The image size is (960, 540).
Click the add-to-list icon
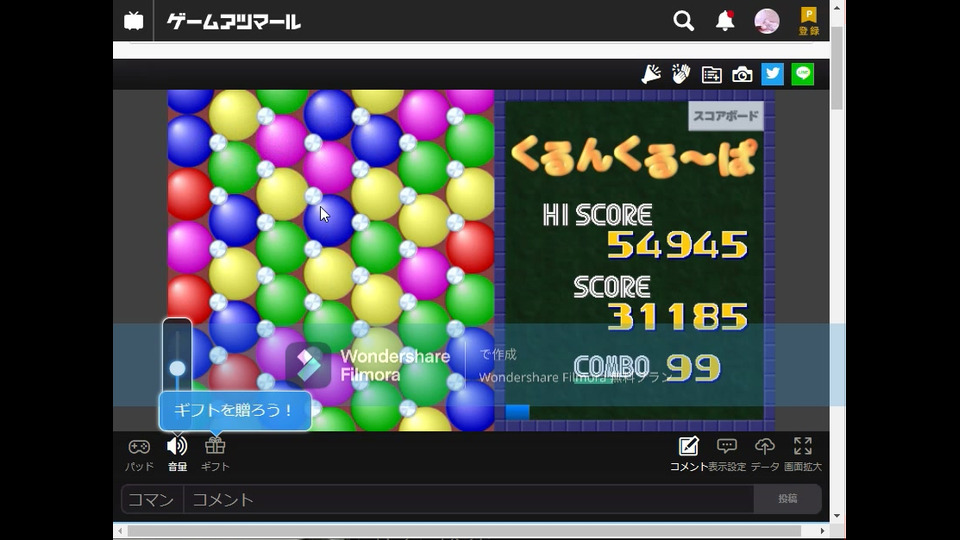pyautogui.click(x=711, y=75)
